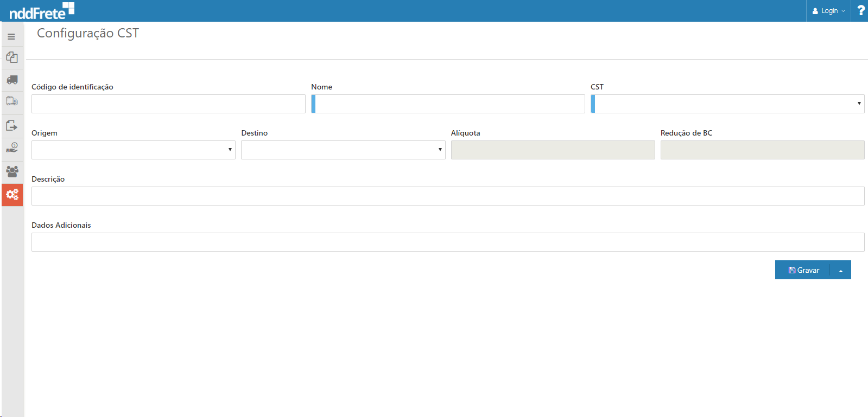This screenshot has height=417, width=868.
Task: Open the Origem dropdown list
Action: click(134, 150)
